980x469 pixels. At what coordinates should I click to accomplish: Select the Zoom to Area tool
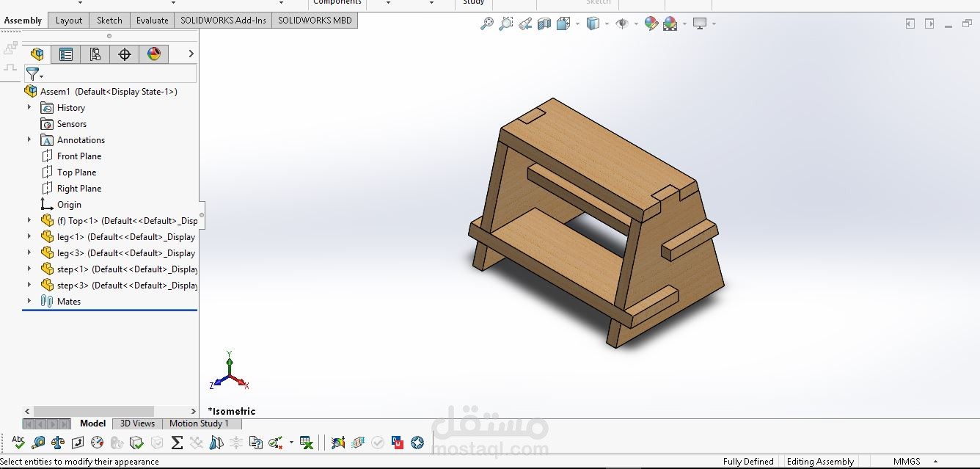[506, 23]
